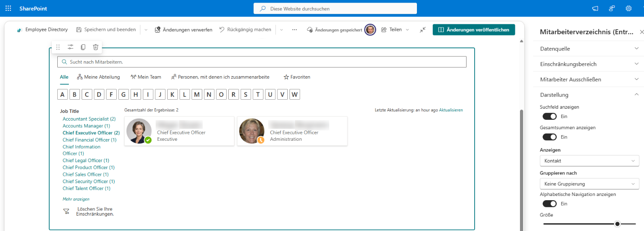Filter by Chief Talent Officer (1)
The image size is (644, 231).
[86, 188]
